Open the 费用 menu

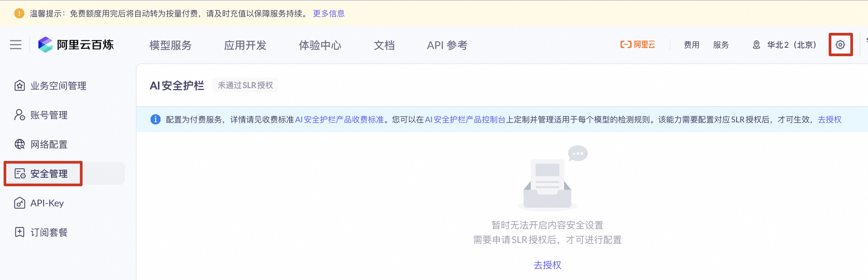[691, 45]
